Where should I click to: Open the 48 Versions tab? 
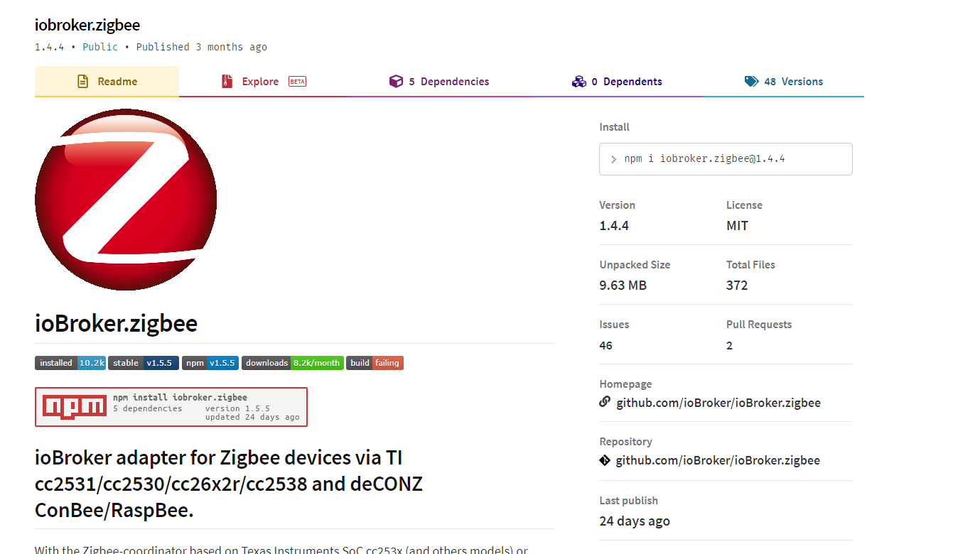click(784, 82)
